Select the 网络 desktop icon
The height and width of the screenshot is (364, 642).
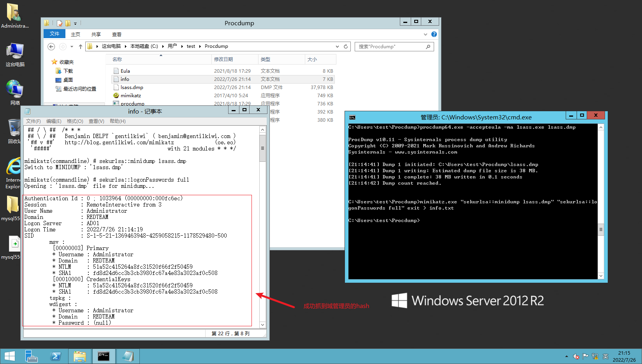point(15,93)
